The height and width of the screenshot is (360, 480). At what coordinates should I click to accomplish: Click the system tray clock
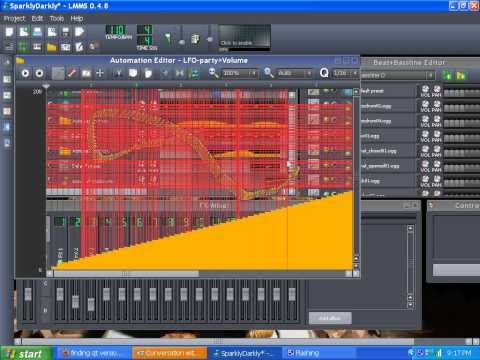[x=459, y=353]
